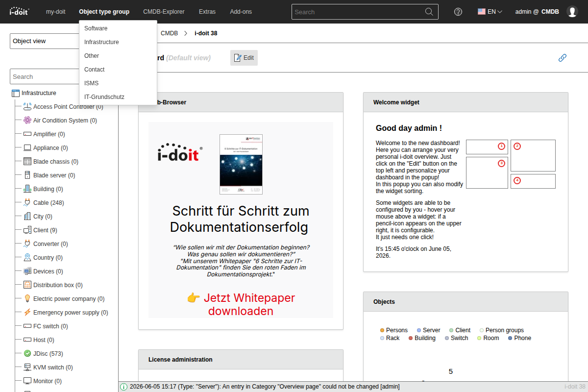Click the Cable plug icon

27,203
